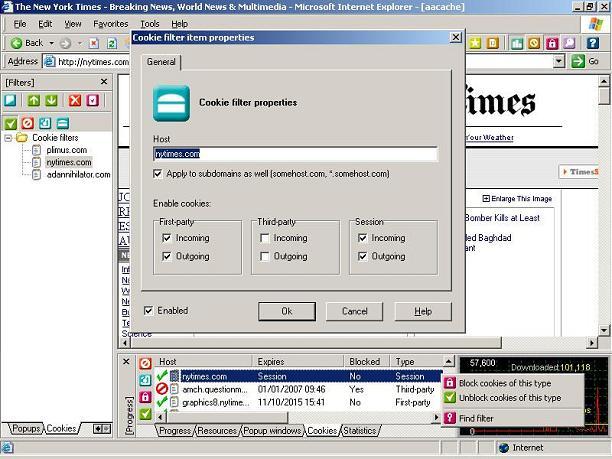Click the Help button in dialog
The height and width of the screenshot is (459, 612).
[423, 311]
